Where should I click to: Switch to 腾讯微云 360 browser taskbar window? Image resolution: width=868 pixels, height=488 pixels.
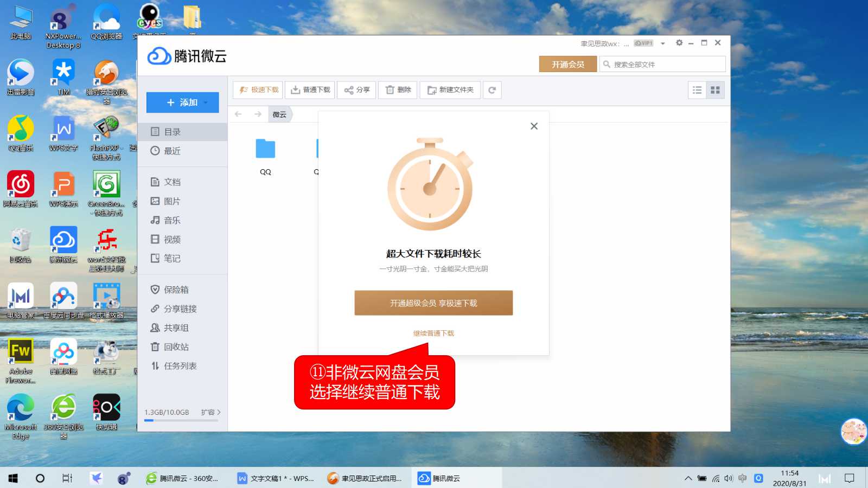(182, 478)
